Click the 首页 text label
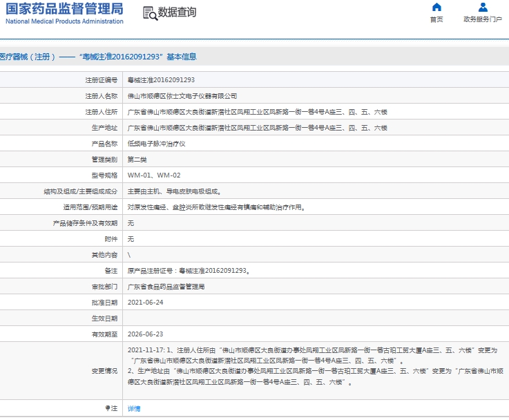Viewport: 509px width, 420px height. 436,19
